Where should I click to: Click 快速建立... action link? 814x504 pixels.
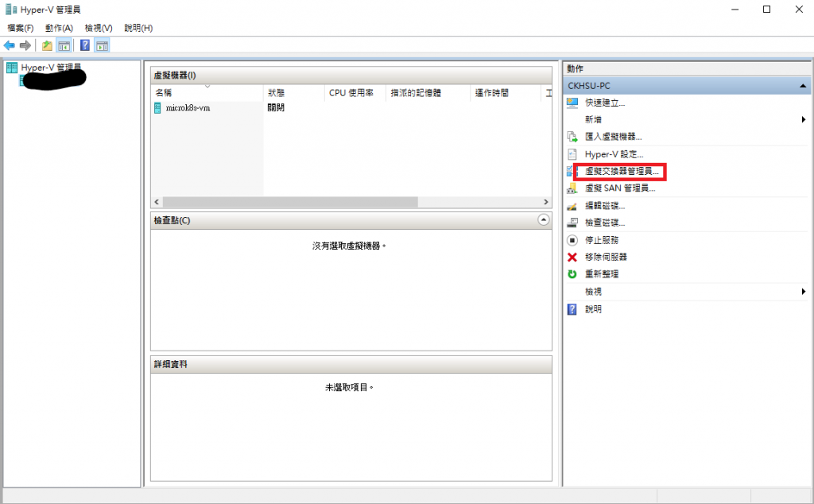(x=605, y=103)
